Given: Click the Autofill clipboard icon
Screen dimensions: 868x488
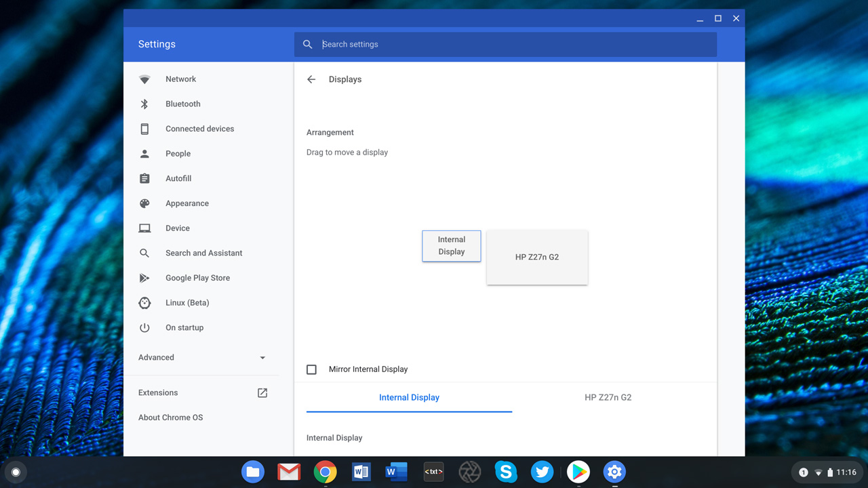Looking at the screenshot, I should tap(144, 178).
